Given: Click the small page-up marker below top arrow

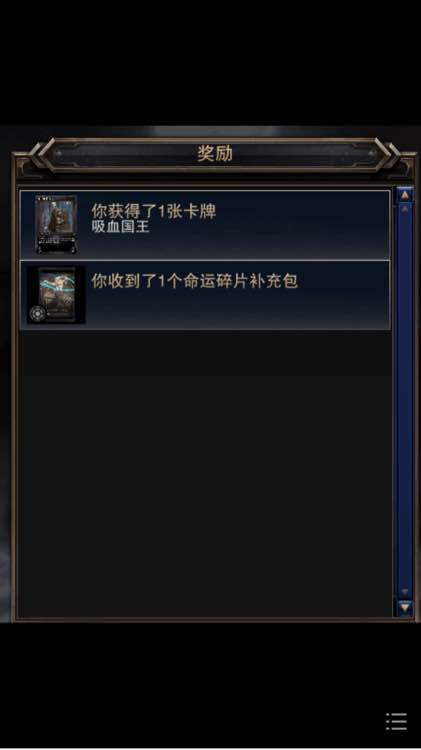Looking at the screenshot, I should click(405, 209).
